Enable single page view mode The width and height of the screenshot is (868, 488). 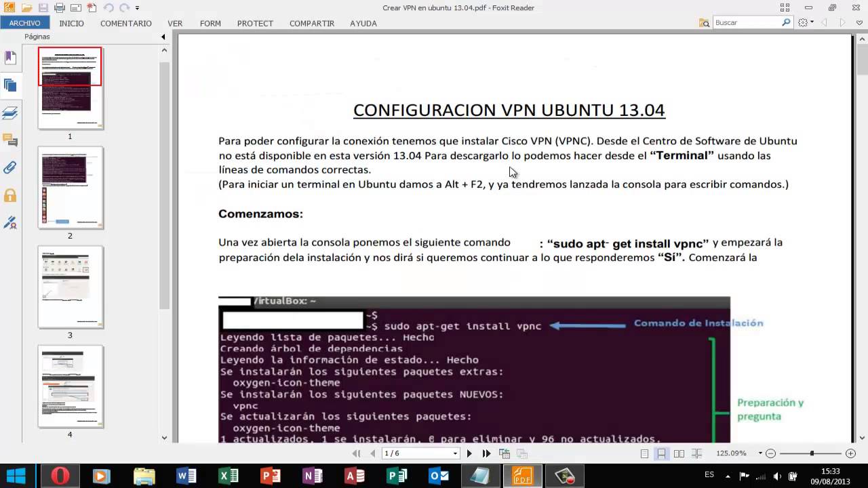[x=644, y=453]
